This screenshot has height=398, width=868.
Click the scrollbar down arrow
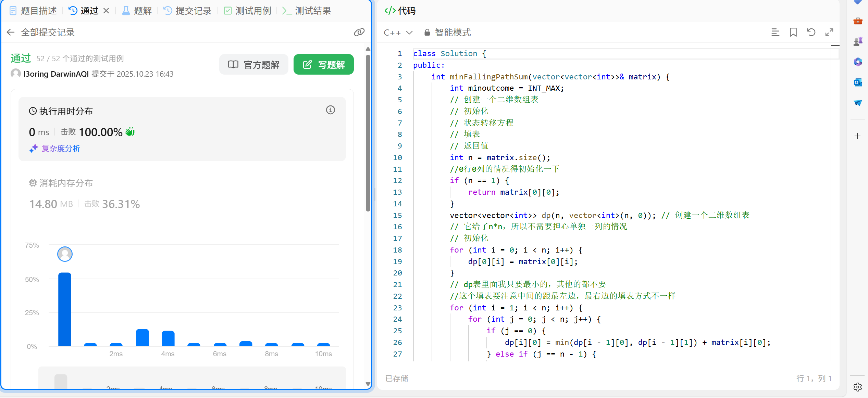coord(368,384)
